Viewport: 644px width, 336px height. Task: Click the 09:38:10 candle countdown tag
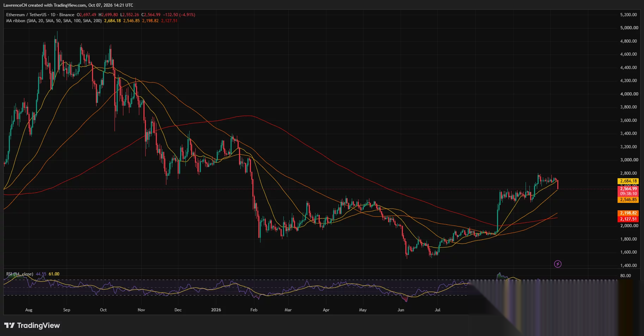click(628, 194)
